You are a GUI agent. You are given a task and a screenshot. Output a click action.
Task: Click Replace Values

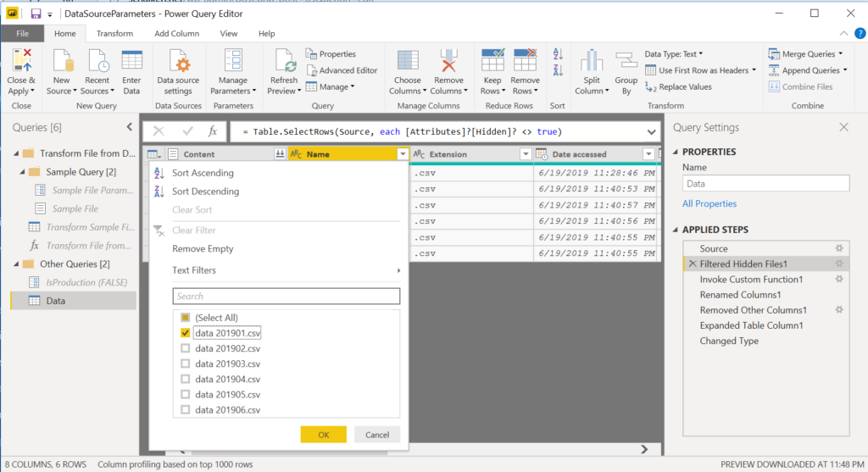coord(679,87)
